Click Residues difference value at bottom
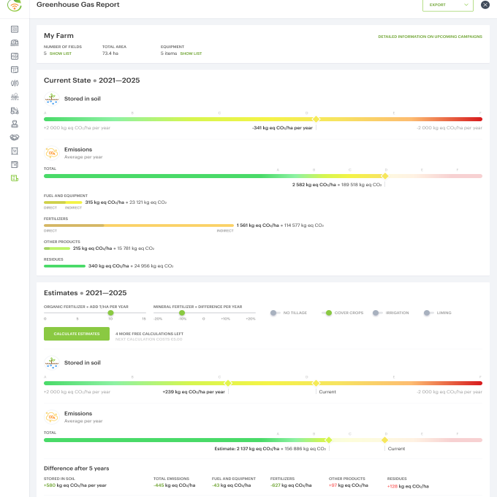The height and width of the screenshot is (497, 497). coord(408,486)
